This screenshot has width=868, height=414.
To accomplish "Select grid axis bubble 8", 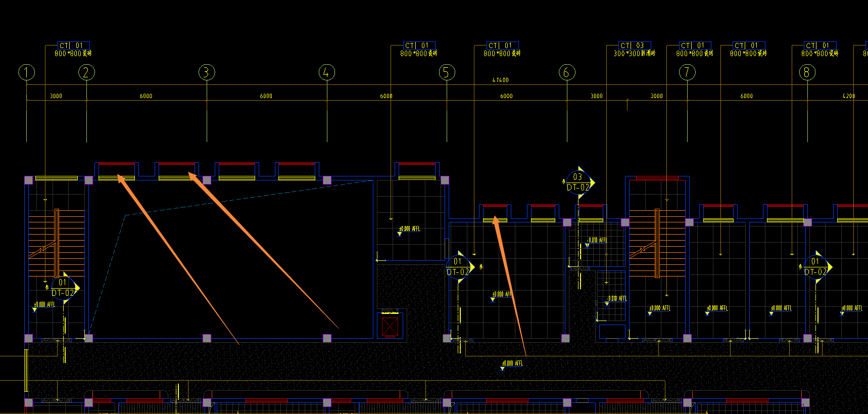I will tap(807, 72).
